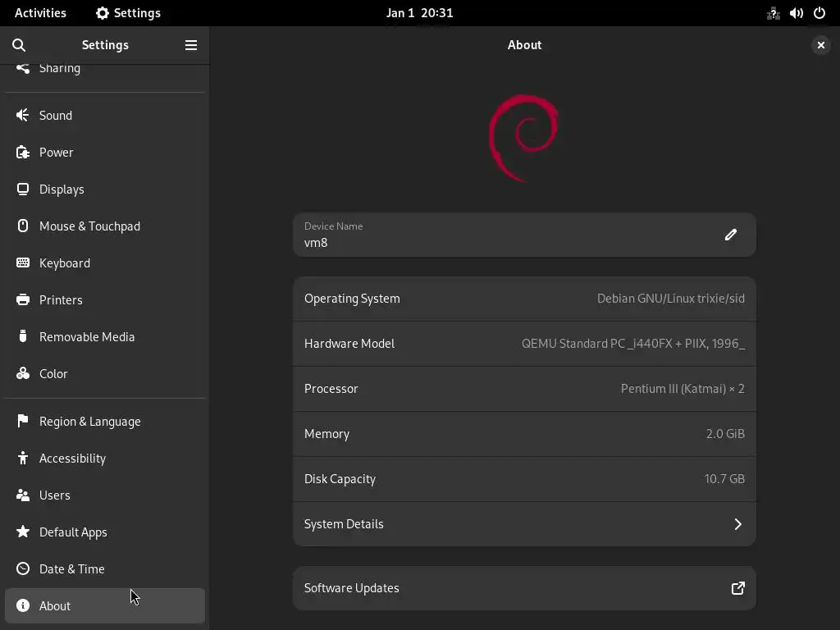Screen dimensions: 840x630
Task: Click the Default Apps star icon
Action: pos(22,532)
